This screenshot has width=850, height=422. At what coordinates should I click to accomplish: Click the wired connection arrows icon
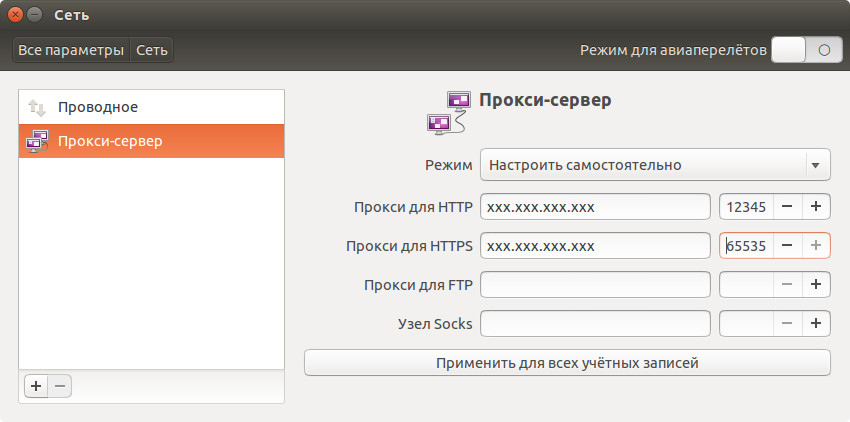click(x=36, y=107)
